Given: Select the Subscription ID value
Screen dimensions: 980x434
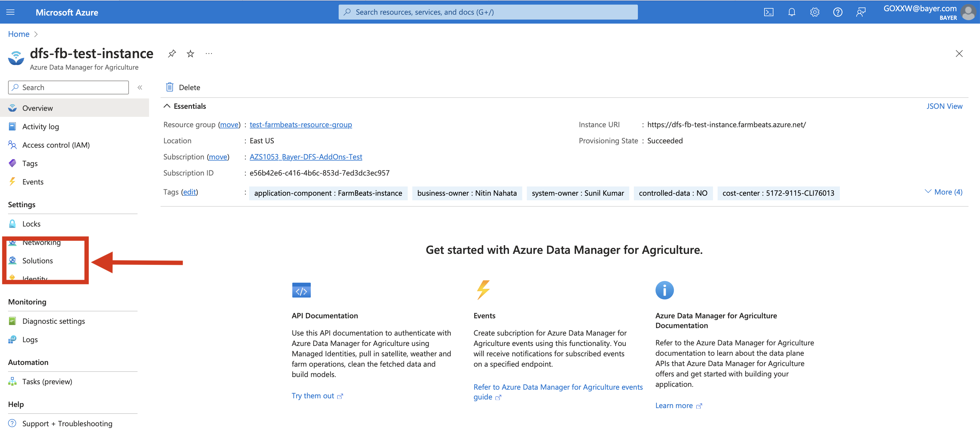Looking at the screenshot, I should 320,173.
